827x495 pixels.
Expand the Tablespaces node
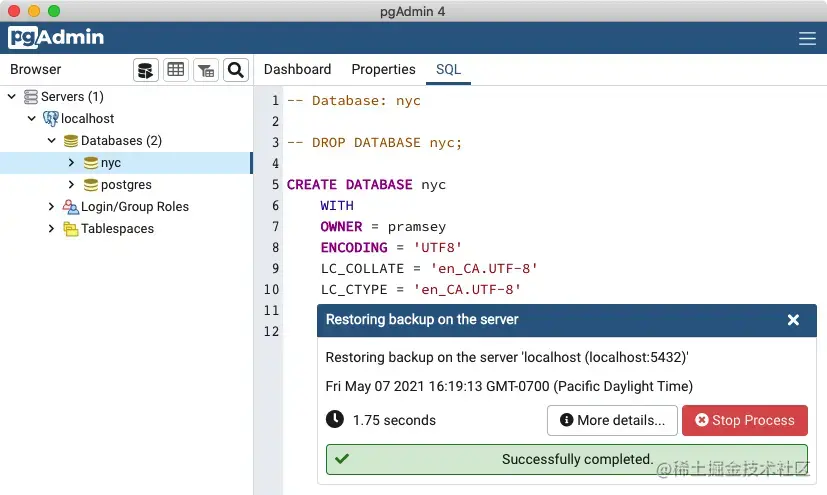pyautogui.click(x=51, y=229)
